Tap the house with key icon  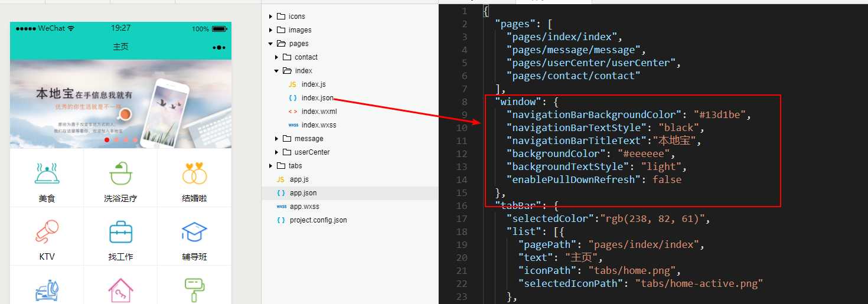120,291
